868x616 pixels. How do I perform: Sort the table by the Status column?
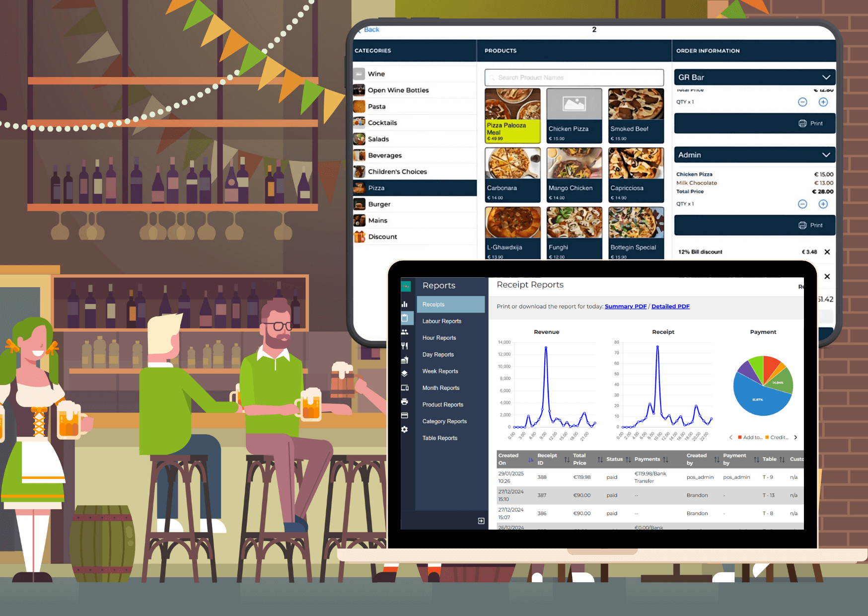tap(628, 460)
